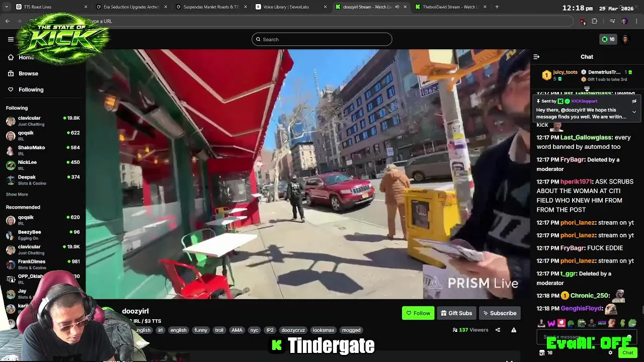This screenshot has width=644, height=362.
Task: Hide the pinned KICKSupport message
Action: pos(634,101)
